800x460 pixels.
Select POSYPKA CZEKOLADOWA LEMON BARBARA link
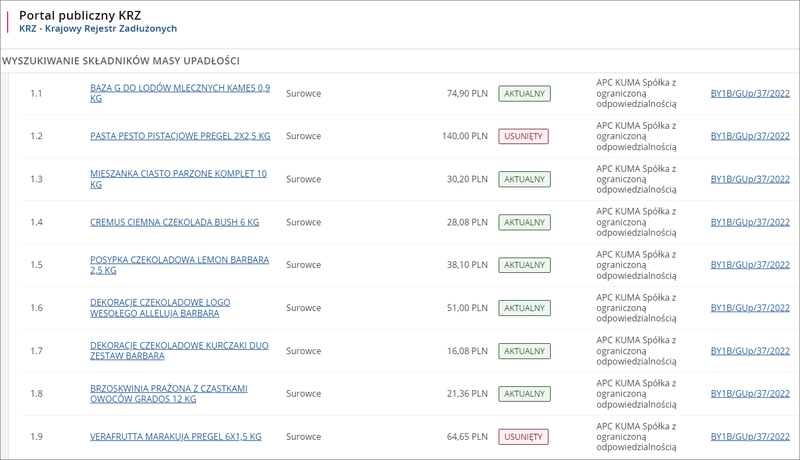(179, 259)
